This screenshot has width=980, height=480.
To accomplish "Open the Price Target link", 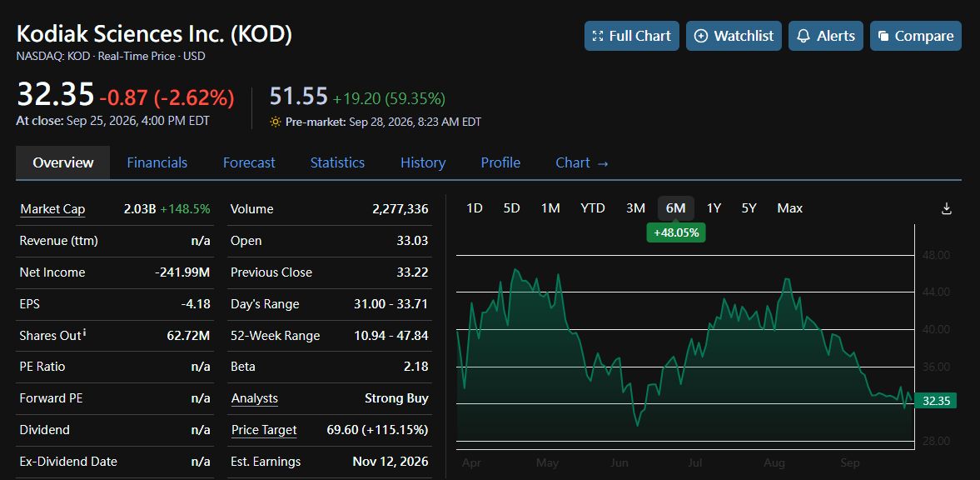I will point(264,430).
